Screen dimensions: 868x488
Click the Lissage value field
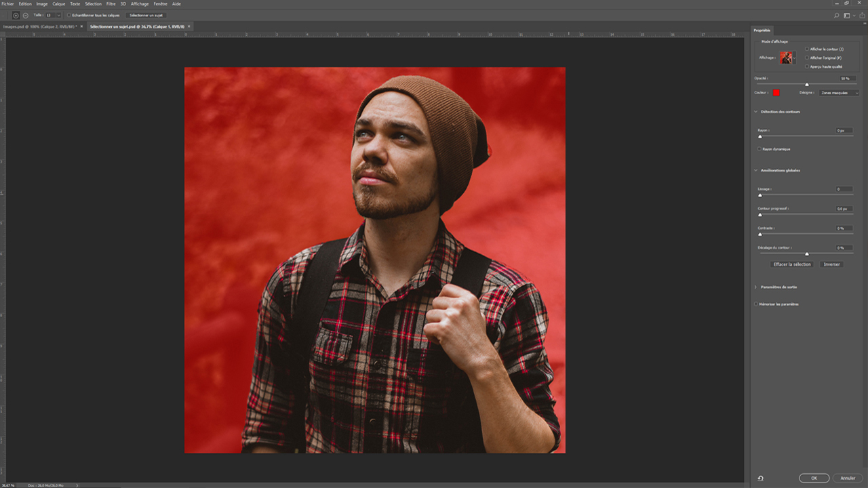click(844, 189)
